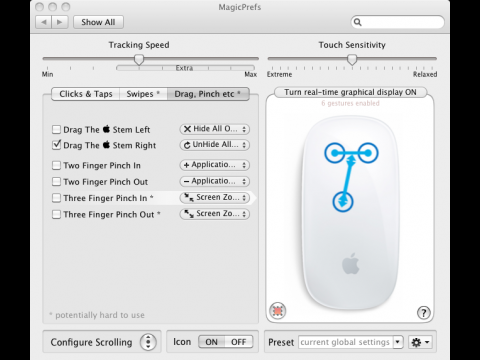
Task: Click the Configure Scrolling button label
Action: [91, 342]
